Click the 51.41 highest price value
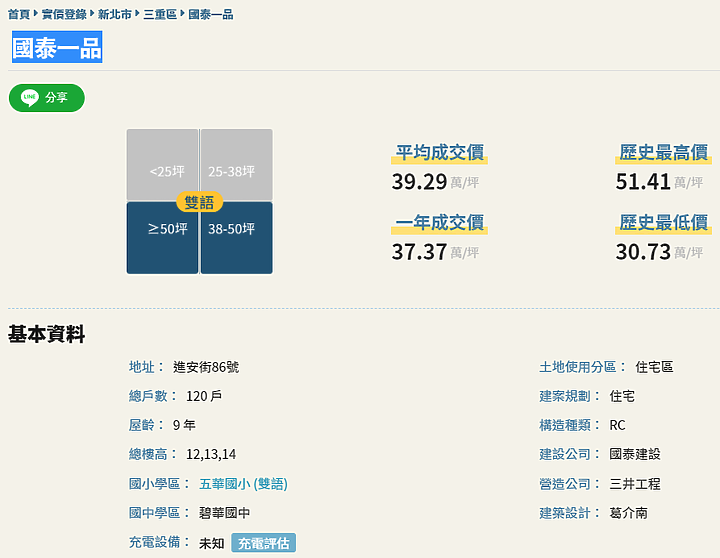 643,181
